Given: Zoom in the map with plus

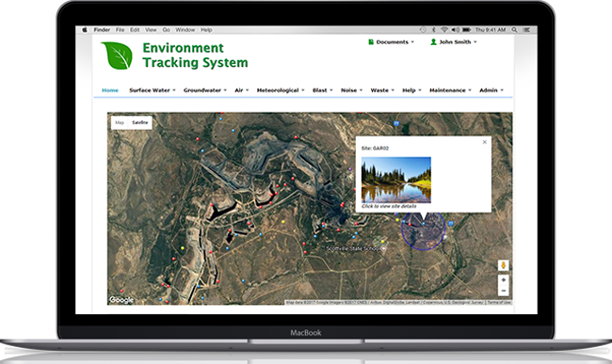Looking at the screenshot, I should click(503, 280).
